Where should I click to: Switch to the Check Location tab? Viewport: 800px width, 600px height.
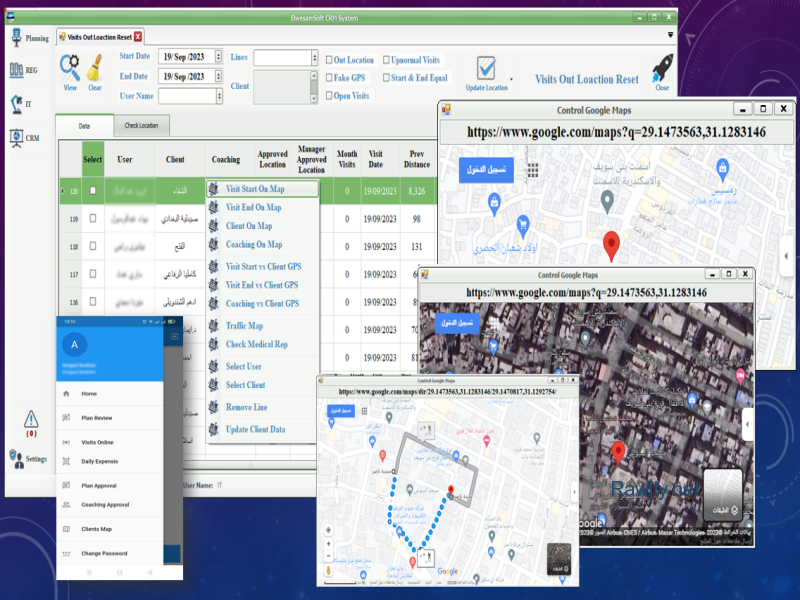[x=141, y=126]
